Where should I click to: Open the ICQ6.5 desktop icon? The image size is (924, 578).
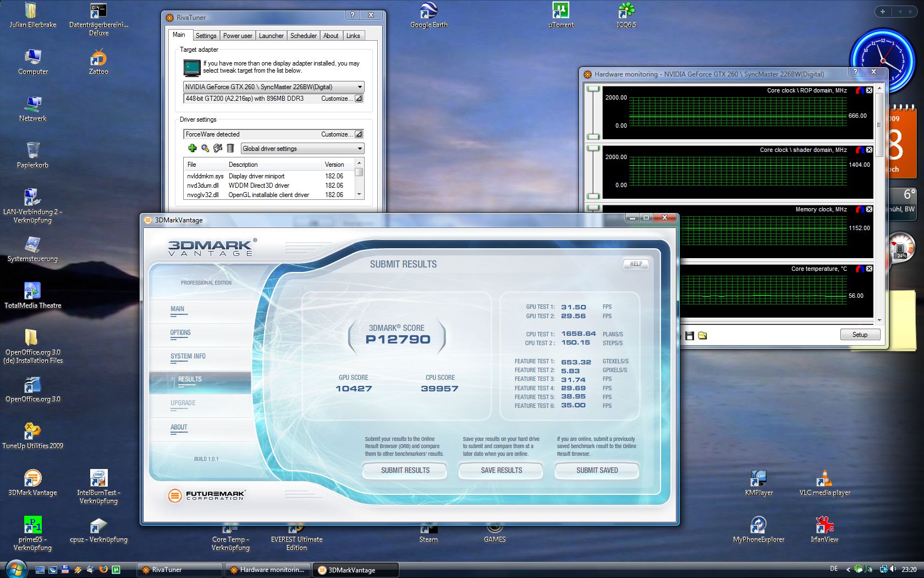click(x=626, y=15)
